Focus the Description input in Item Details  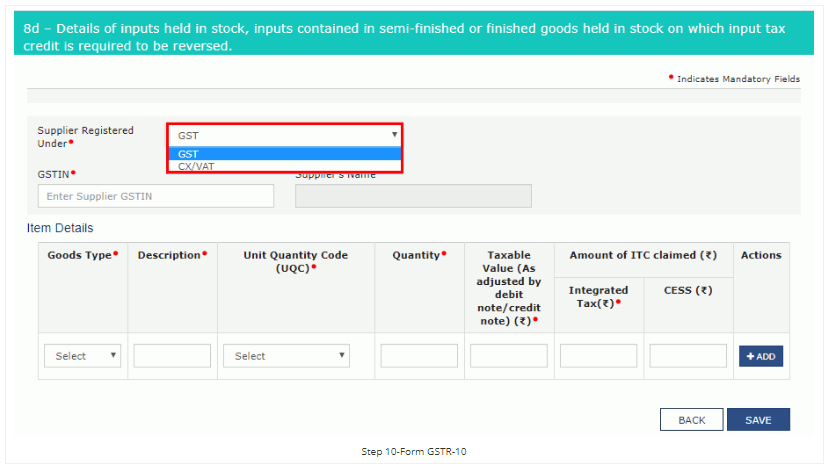[x=172, y=356]
